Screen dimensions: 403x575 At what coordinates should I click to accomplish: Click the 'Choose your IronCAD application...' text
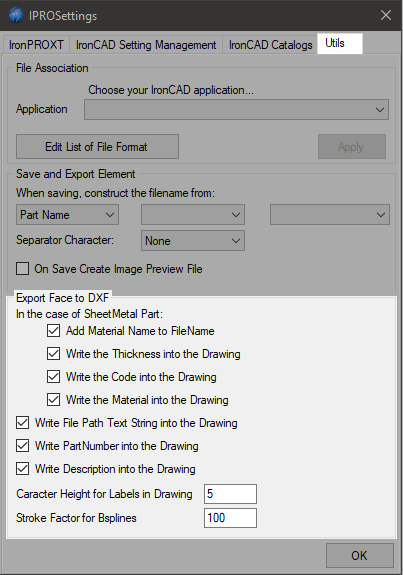tap(171, 90)
